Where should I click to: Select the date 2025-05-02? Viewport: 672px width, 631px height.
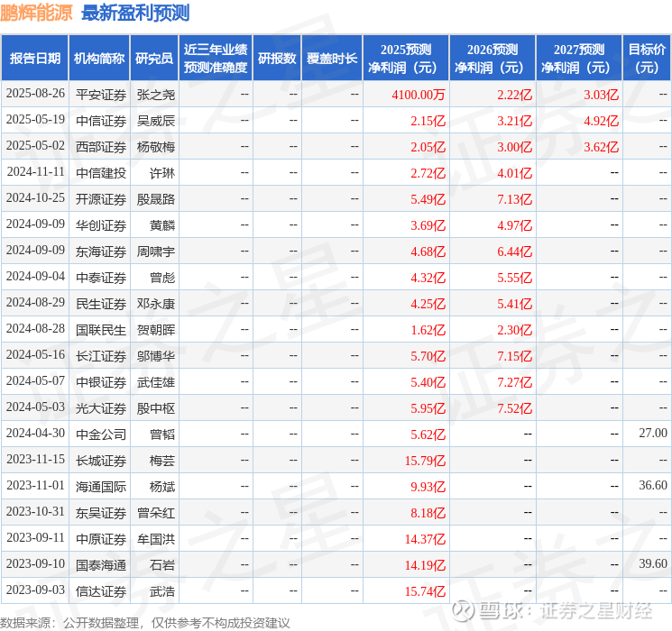coord(35,146)
